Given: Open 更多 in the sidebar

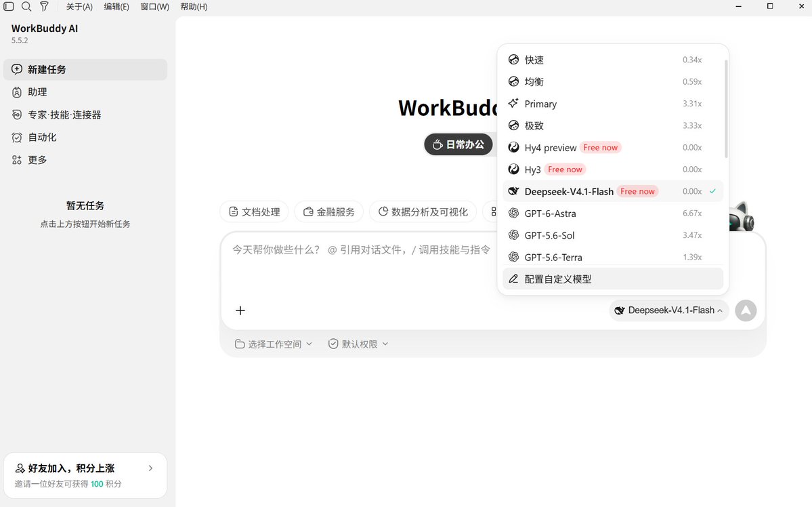Looking at the screenshot, I should coord(85,160).
